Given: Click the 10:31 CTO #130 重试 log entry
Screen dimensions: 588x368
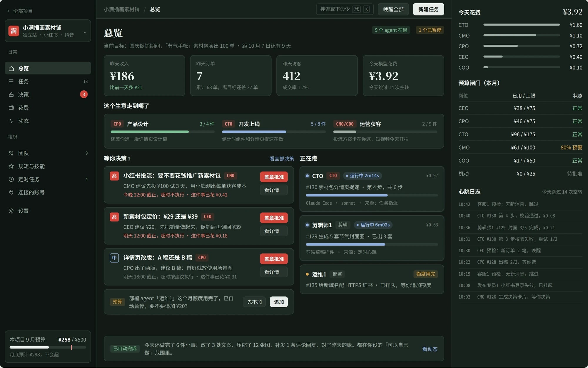Looking at the screenshot, I should coord(520,239).
